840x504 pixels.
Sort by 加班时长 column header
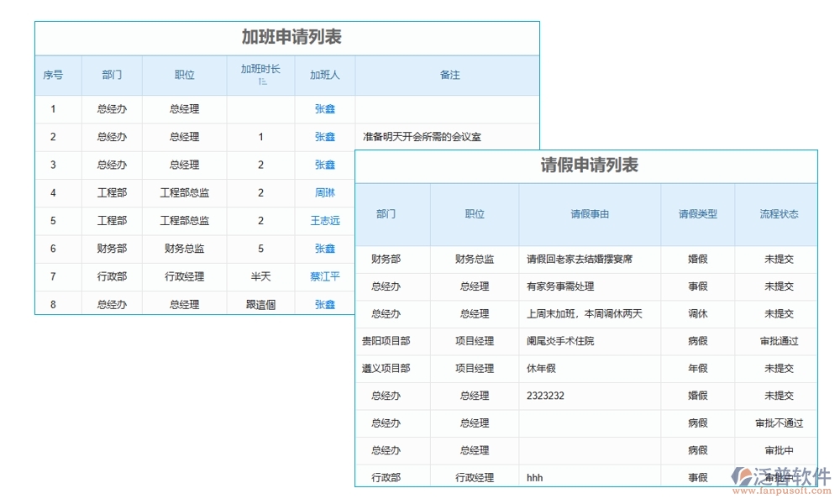260,75
